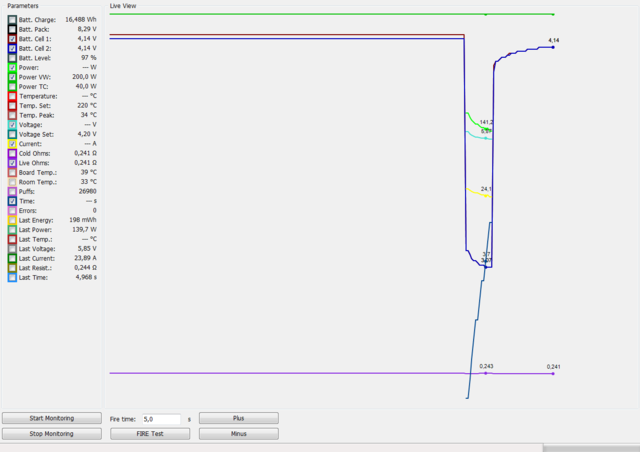This screenshot has height=452, width=640.
Task: Check the Last Energy box
Action: 11,220
